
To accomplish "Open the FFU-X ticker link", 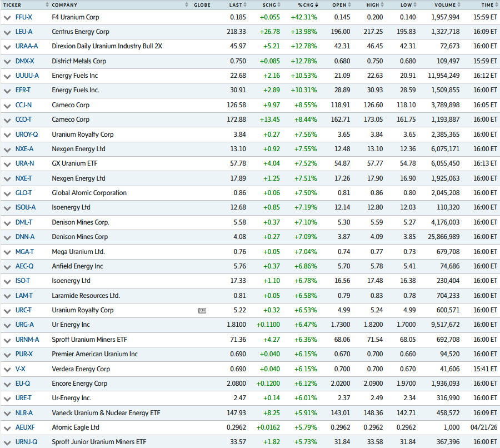I will [24, 17].
